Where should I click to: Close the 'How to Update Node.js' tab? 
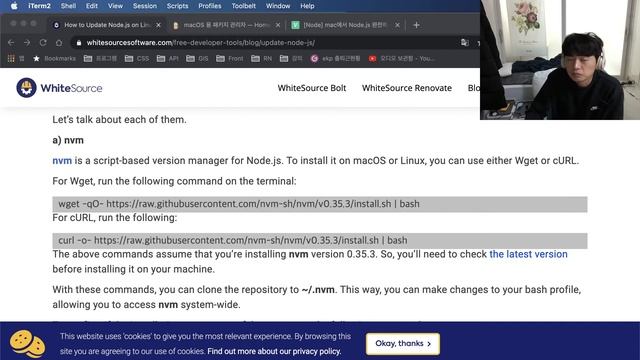click(x=158, y=25)
